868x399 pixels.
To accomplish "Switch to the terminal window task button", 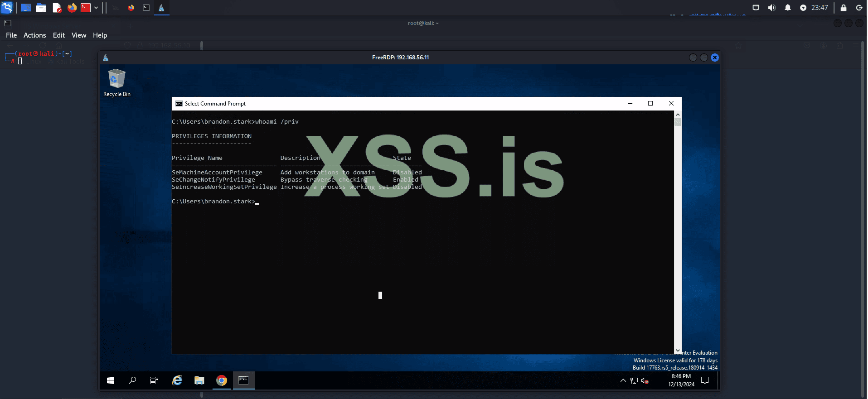I will (x=146, y=8).
